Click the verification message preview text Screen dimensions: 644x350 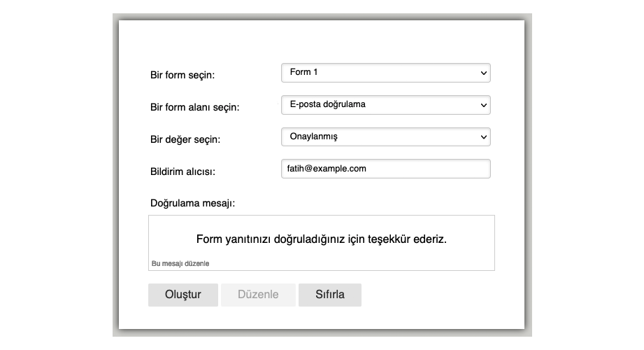point(321,239)
